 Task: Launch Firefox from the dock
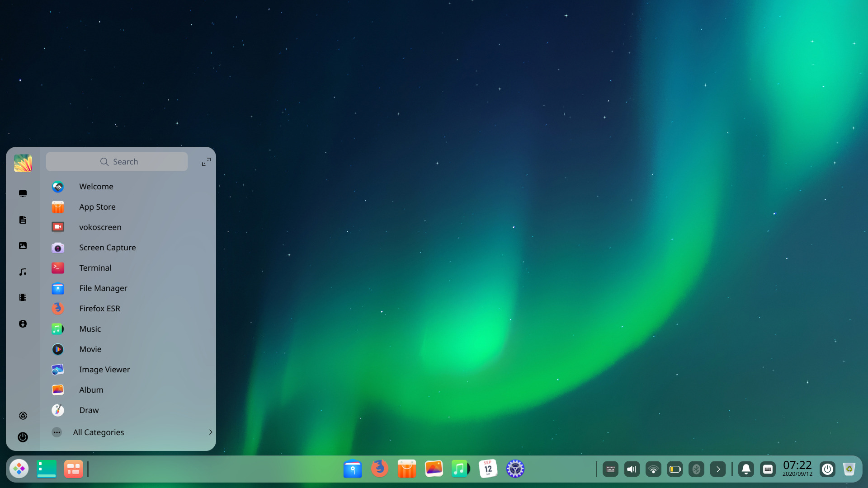(x=379, y=469)
